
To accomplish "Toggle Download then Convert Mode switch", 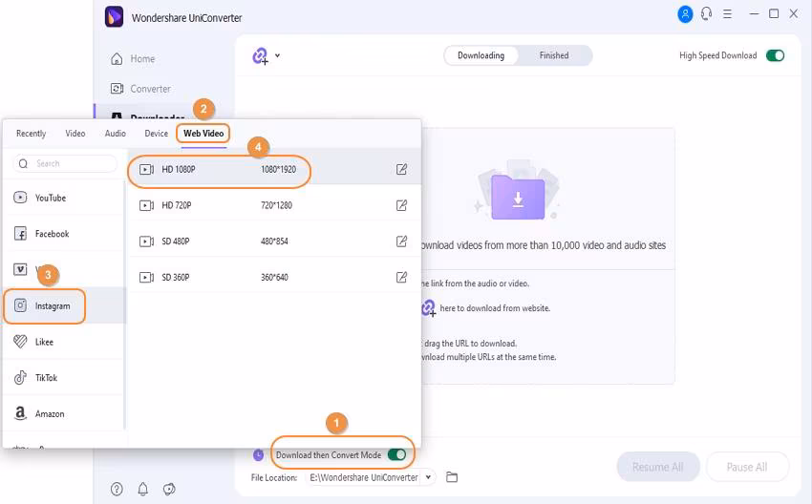I will (396, 455).
